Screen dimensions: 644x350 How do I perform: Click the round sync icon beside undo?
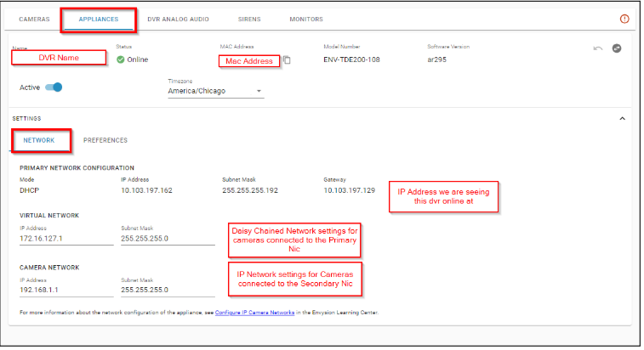617,48
